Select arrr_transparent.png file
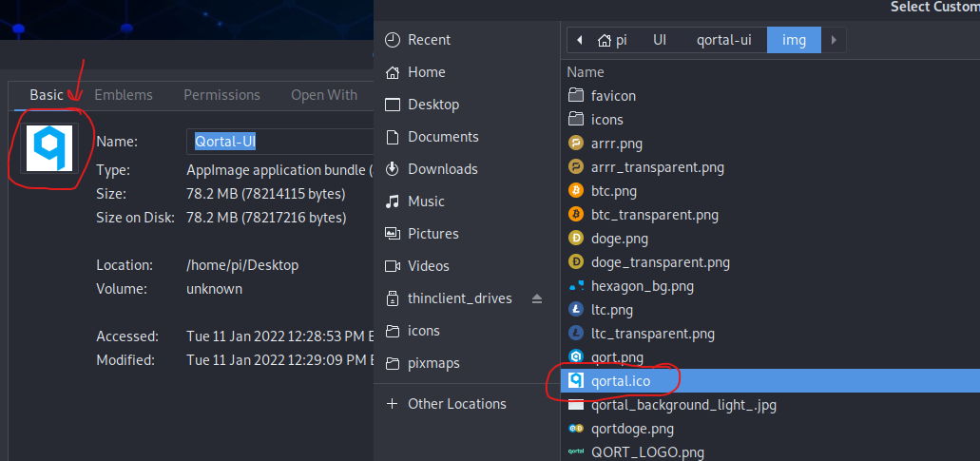 tap(770, 167)
